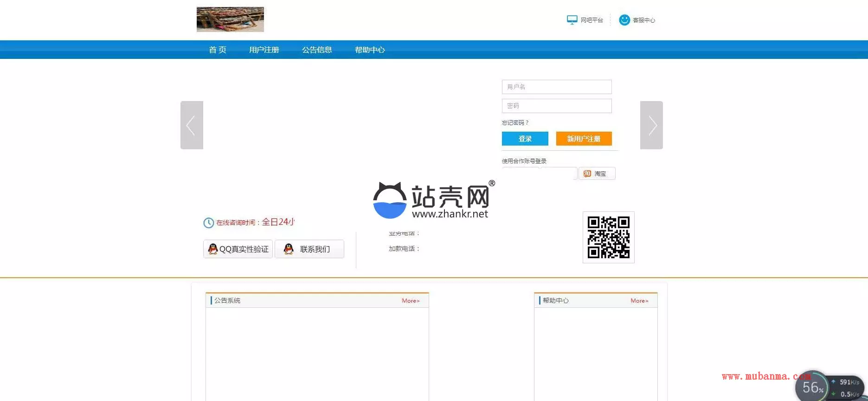Click the monitor icon for 网吧平台
The image size is (868, 401).
coord(572,20)
